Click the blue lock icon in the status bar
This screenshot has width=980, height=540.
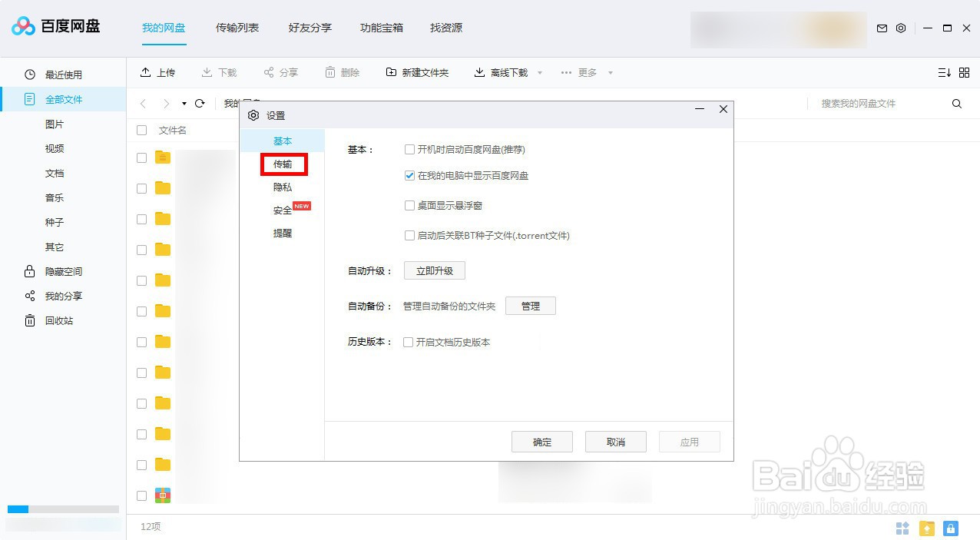coord(950,528)
